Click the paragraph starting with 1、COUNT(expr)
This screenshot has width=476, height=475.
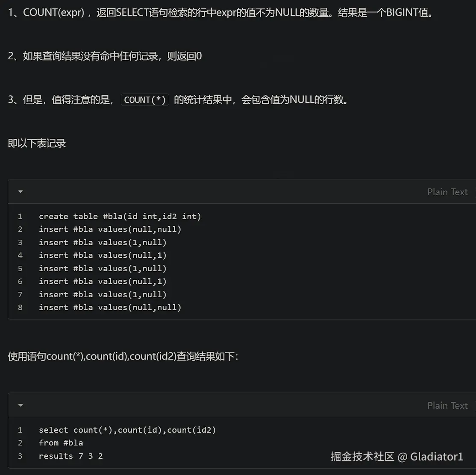pos(221,12)
